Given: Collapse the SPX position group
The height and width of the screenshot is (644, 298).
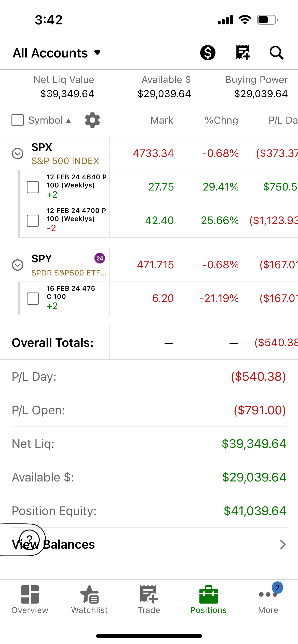Looking at the screenshot, I should [18, 154].
